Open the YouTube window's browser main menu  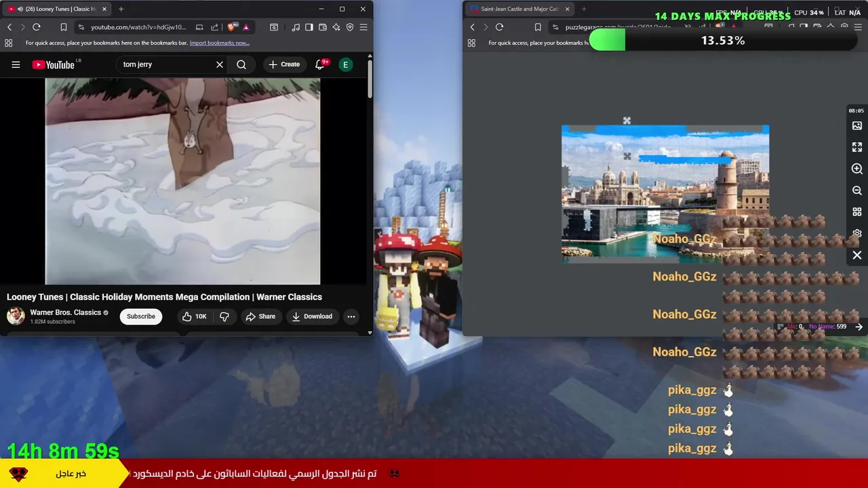(x=363, y=27)
